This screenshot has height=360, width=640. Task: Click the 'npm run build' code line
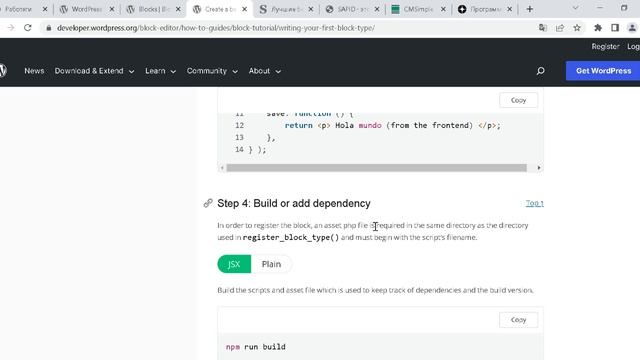click(x=256, y=347)
